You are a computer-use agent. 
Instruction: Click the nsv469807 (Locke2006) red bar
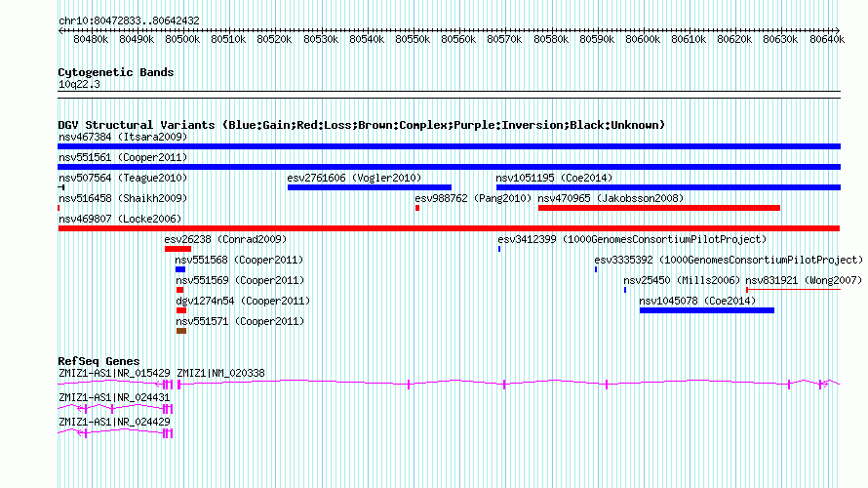[449, 228]
